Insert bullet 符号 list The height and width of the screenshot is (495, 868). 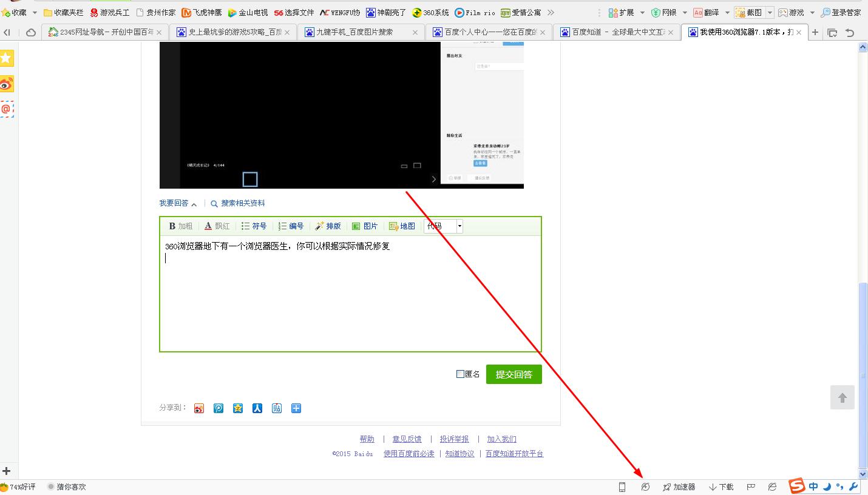click(254, 226)
